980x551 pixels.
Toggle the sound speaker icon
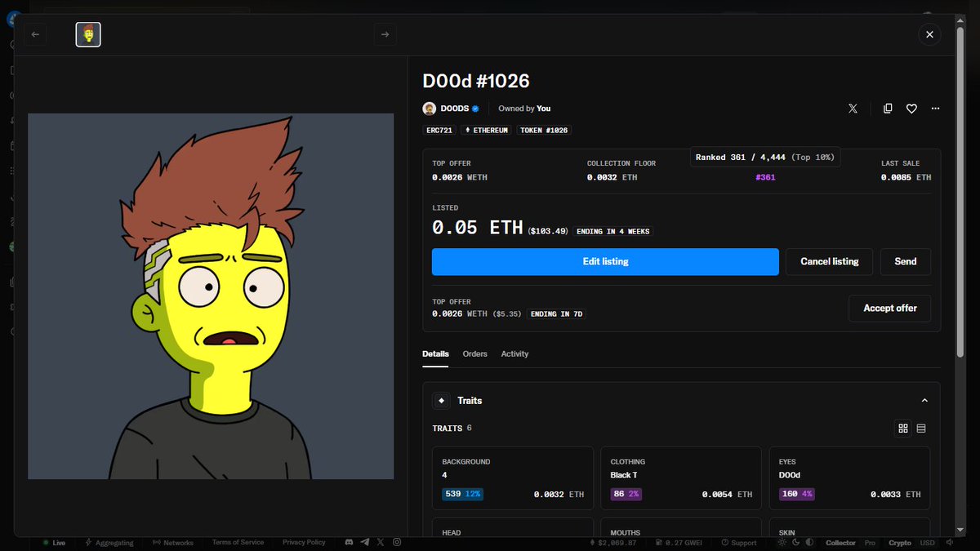(951, 543)
